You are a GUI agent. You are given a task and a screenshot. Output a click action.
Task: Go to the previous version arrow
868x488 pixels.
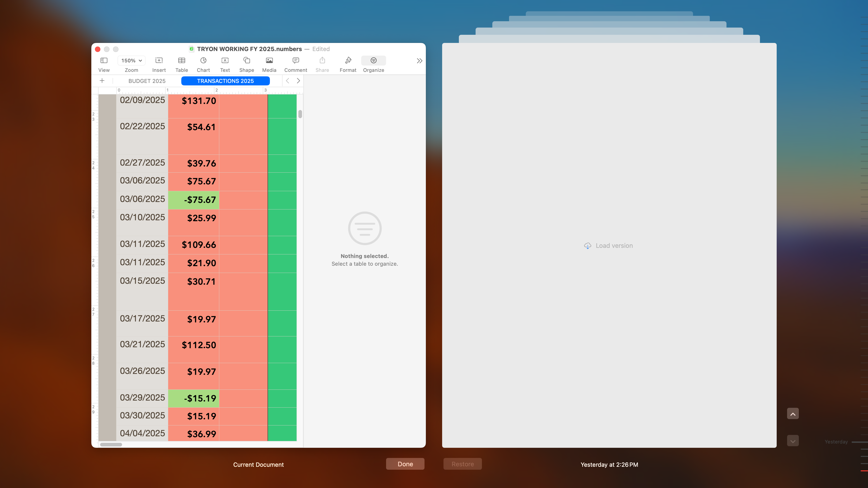coord(793,414)
